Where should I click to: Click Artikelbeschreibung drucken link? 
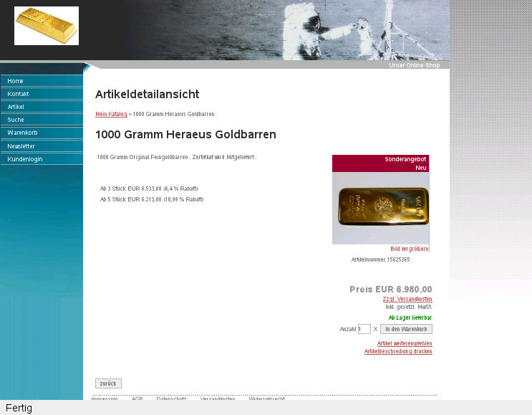click(x=398, y=351)
